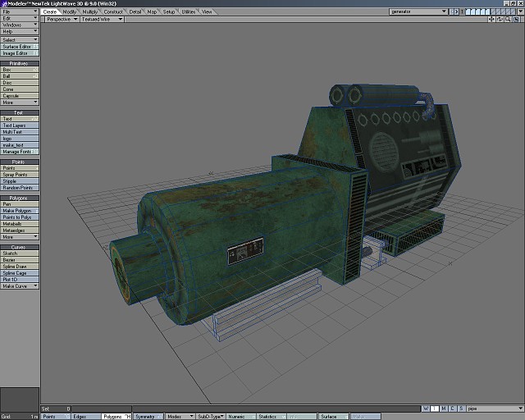
Task: Click the viewport Rotate icon
Action: [500, 20]
